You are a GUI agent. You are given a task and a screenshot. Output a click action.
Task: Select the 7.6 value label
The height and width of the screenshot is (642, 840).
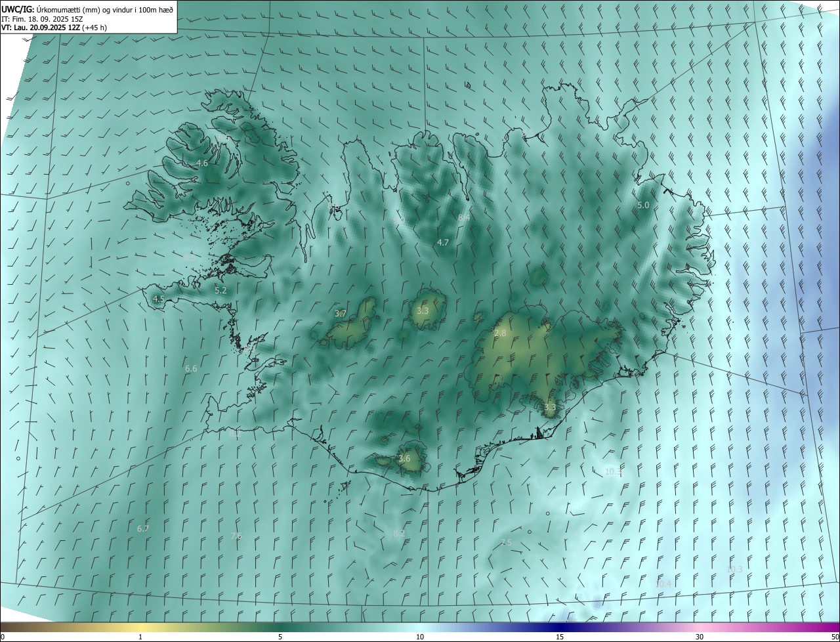tap(236, 536)
